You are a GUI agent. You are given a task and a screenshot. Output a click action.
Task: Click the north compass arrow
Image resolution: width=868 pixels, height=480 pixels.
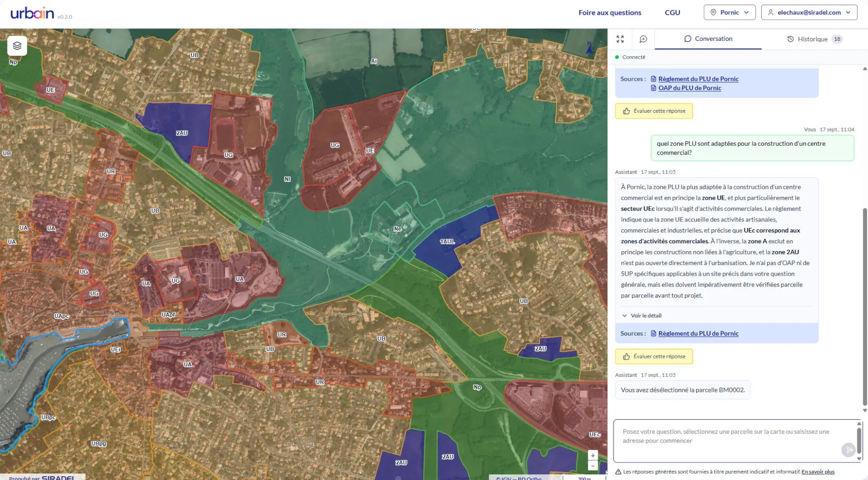pos(589,48)
